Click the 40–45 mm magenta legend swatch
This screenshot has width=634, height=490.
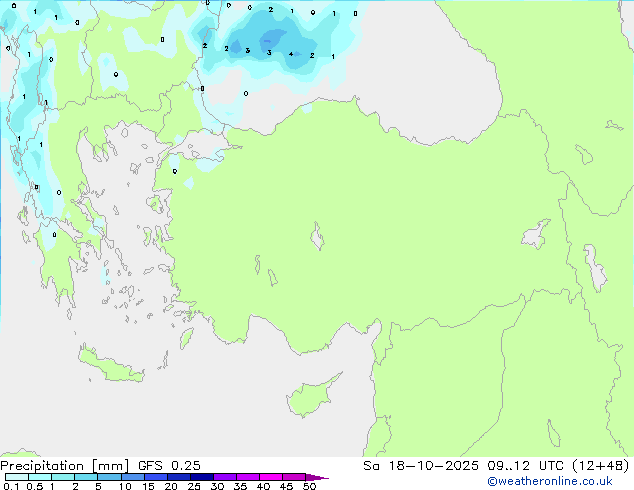271,477
